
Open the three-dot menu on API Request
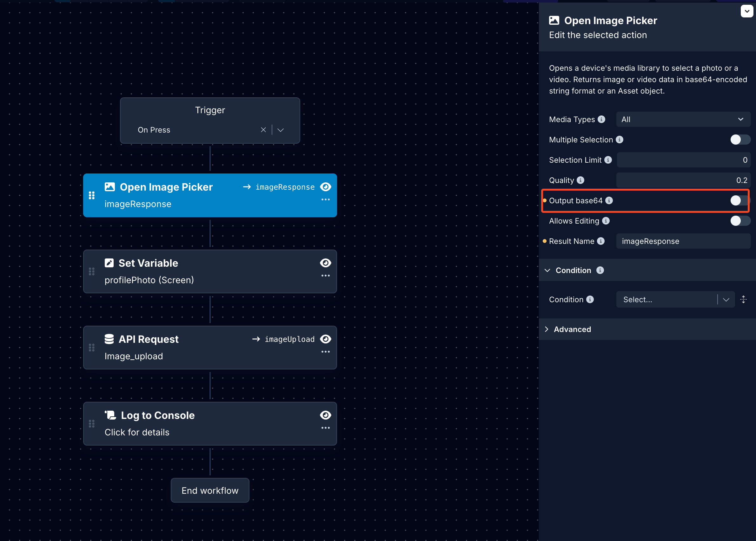tap(325, 351)
